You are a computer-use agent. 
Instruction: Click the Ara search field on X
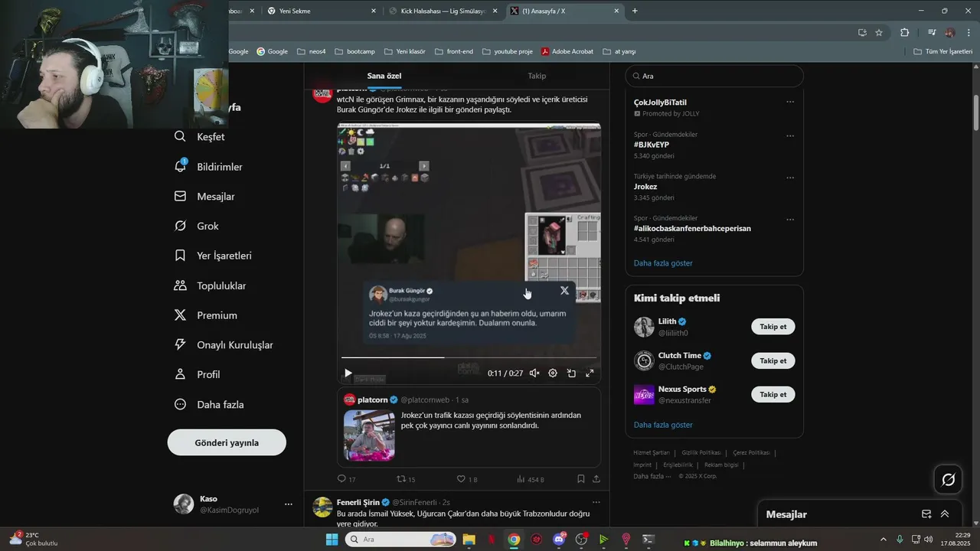point(714,76)
